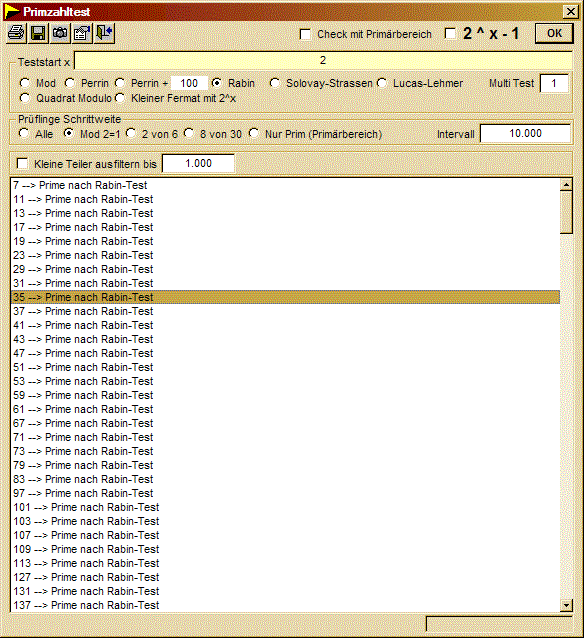Select Nur Prim (Primärbereich) option
The height and width of the screenshot is (638, 584).
click(x=254, y=133)
